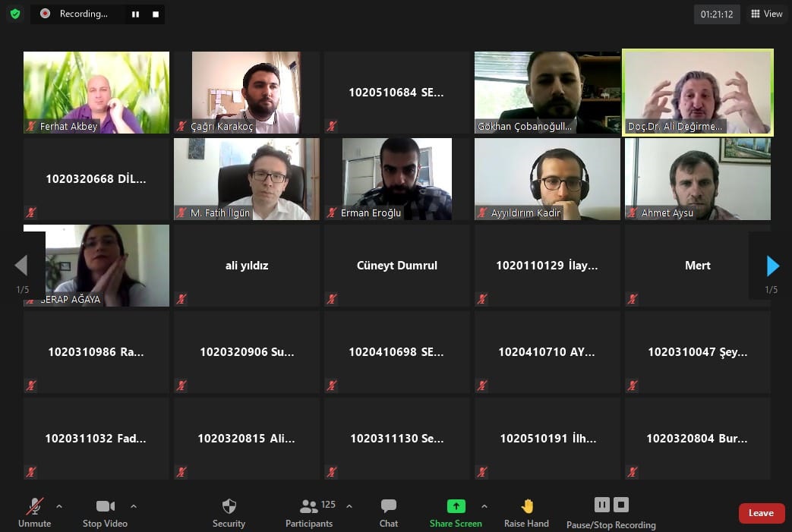
Task: Open the Security shield icon
Action: (229, 505)
